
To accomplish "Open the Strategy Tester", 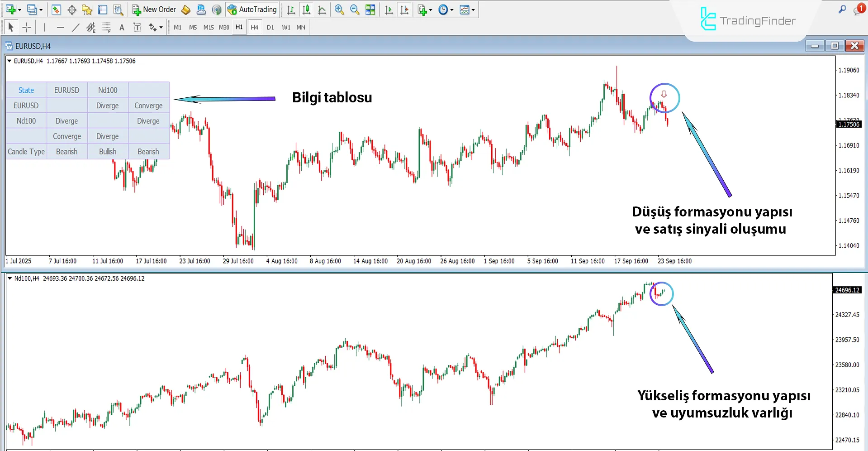I will click(118, 9).
